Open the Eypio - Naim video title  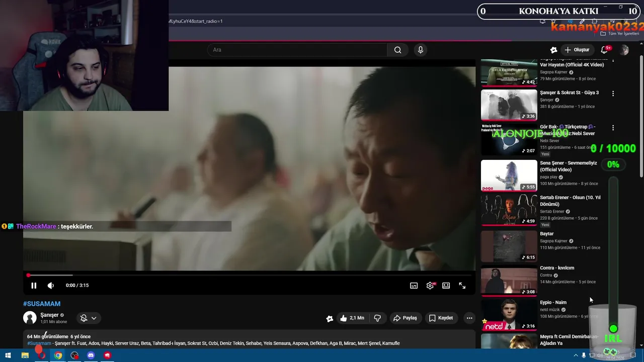(x=553, y=303)
